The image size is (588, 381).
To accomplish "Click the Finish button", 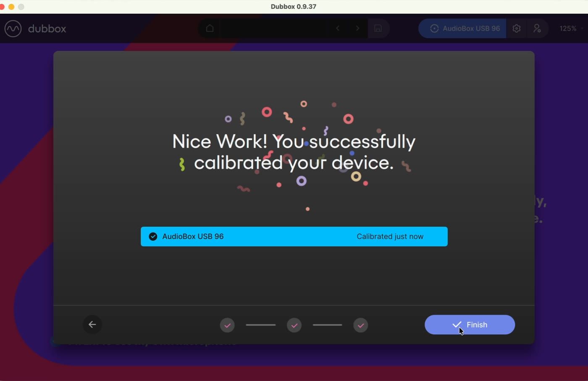I will pyautogui.click(x=470, y=325).
